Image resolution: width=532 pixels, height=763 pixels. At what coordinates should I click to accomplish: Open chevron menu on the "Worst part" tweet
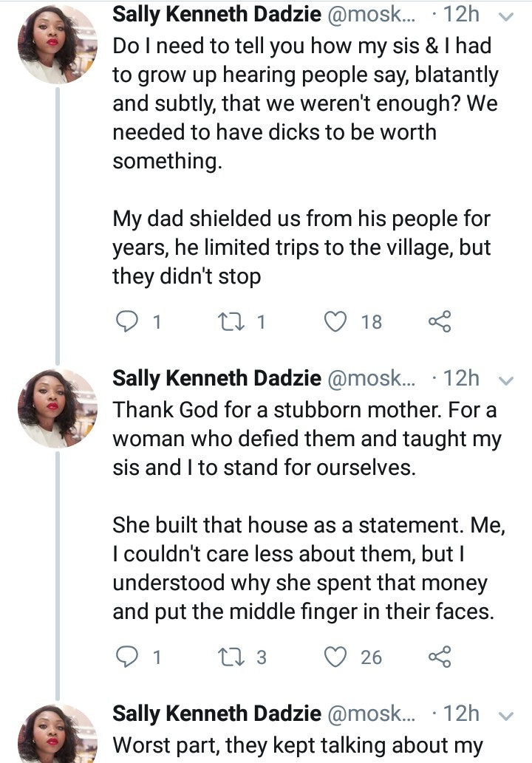506,716
